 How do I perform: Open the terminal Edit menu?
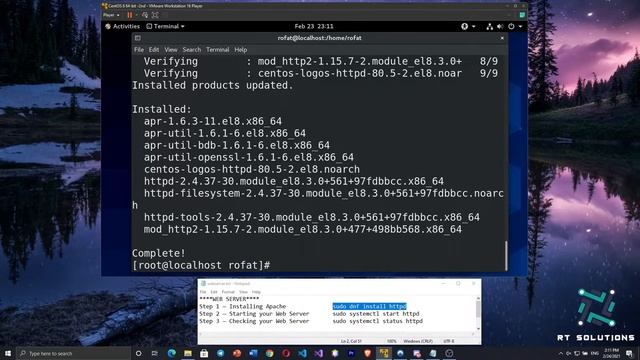154,49
